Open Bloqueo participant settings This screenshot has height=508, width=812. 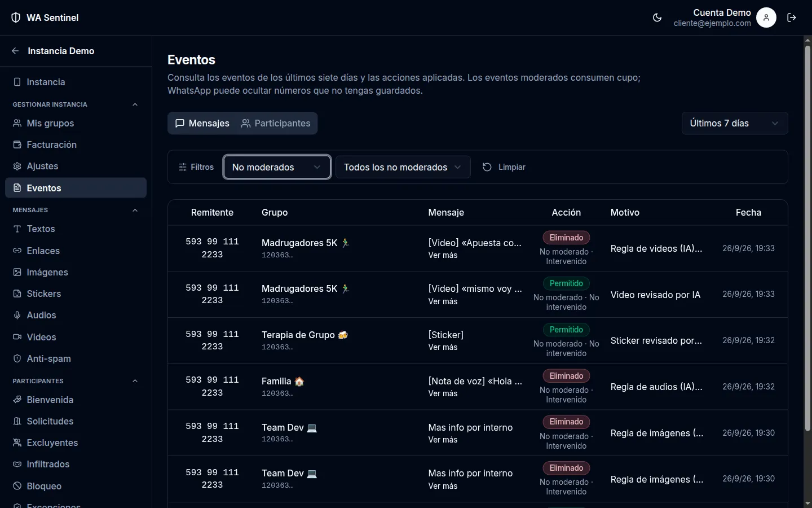coord(76,486)
